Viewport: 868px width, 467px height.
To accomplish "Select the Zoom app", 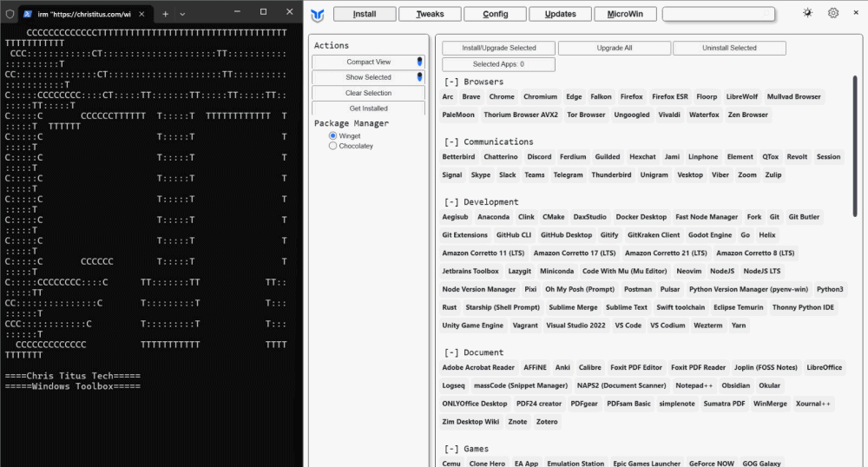I will click(746, 175).
